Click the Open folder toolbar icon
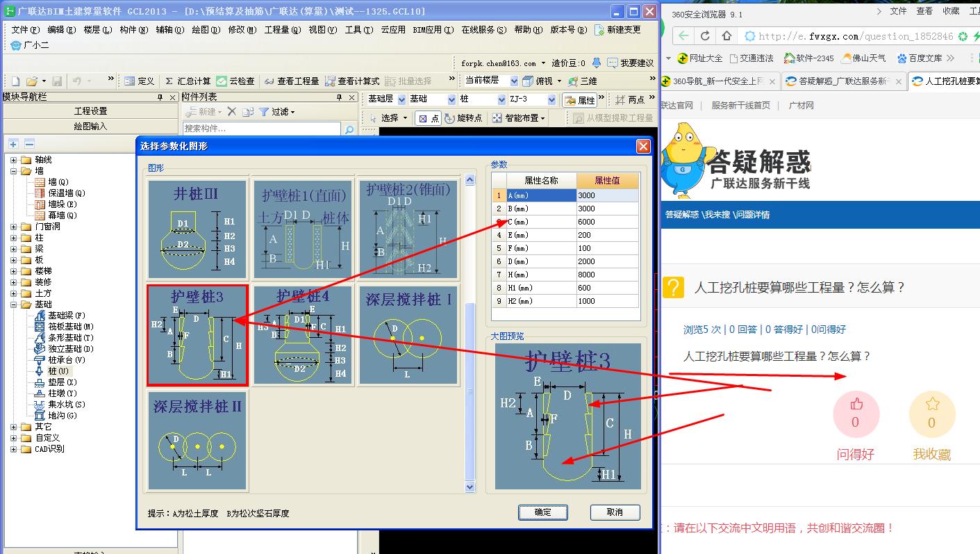The width and height of the screenshot is (980, 554). pyautogui.click(x=32, y=81)
